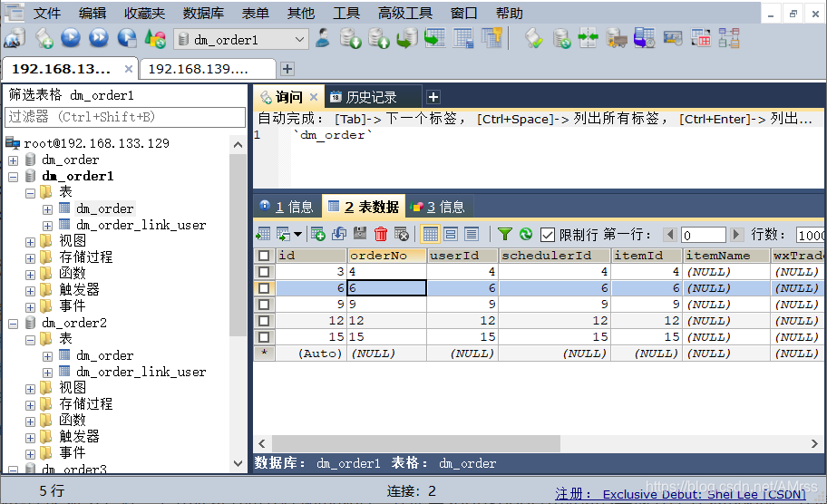827x504 pixels.
Task: Click the registration link in status bar
Action: click(680, 494)
